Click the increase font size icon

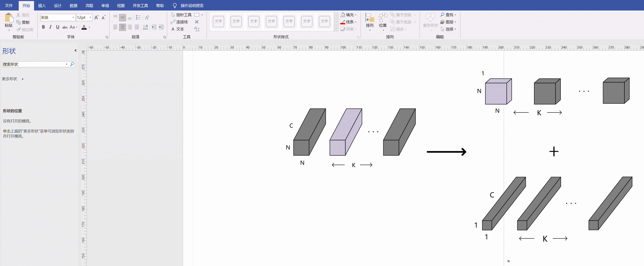pyautogui.click(x=96, y=17)
